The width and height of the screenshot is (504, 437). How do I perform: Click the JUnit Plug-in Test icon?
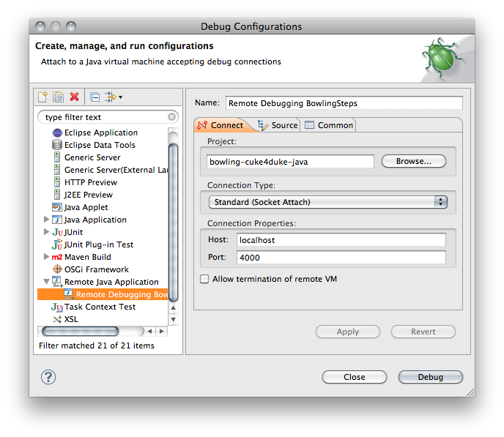(57, 244)
